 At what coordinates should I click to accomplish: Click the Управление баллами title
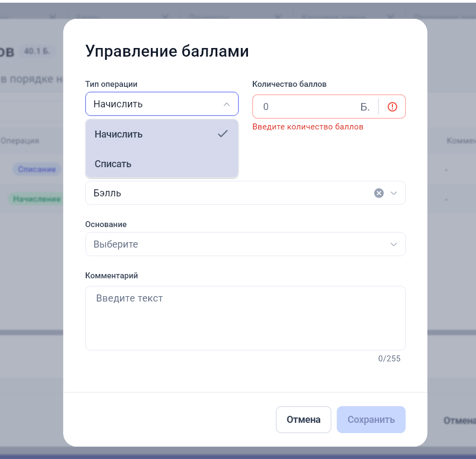[167, 51]
